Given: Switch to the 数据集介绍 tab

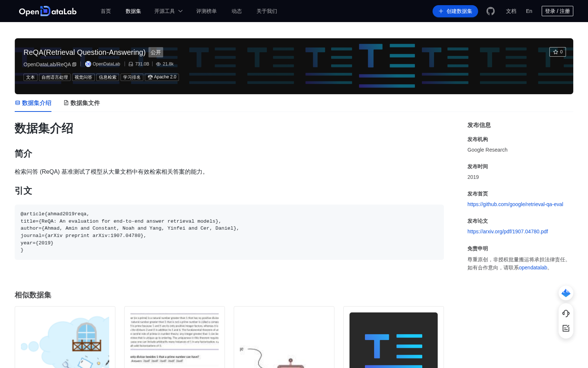Looking at the screenshot, I should pos(33,103).
